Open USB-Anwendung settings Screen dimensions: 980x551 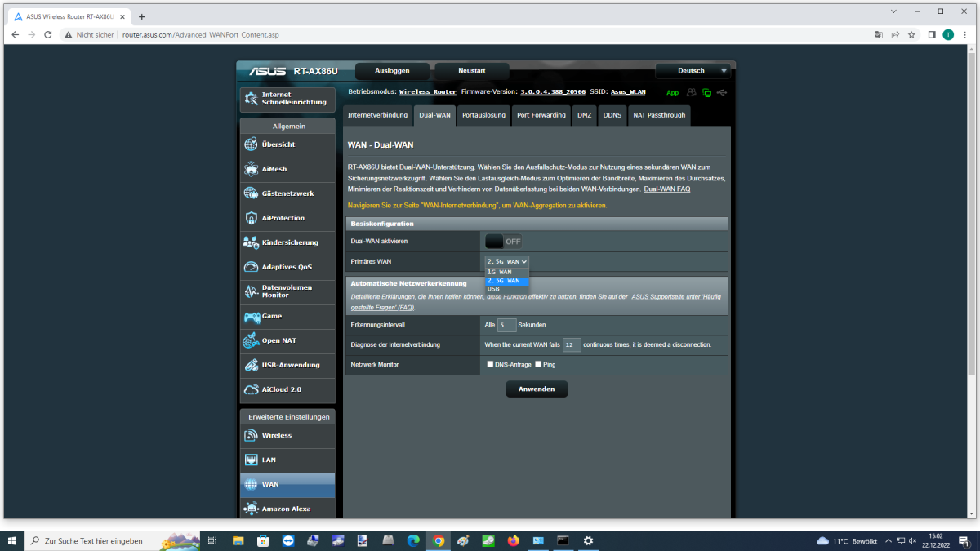[x=287, y=365]
